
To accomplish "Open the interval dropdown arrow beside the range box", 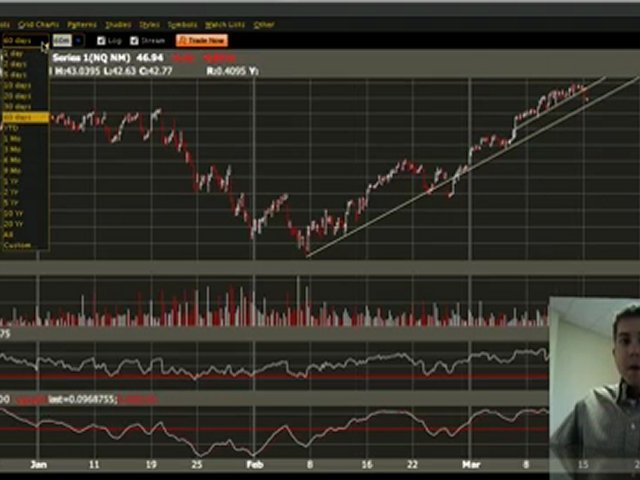I will point(78,40).
